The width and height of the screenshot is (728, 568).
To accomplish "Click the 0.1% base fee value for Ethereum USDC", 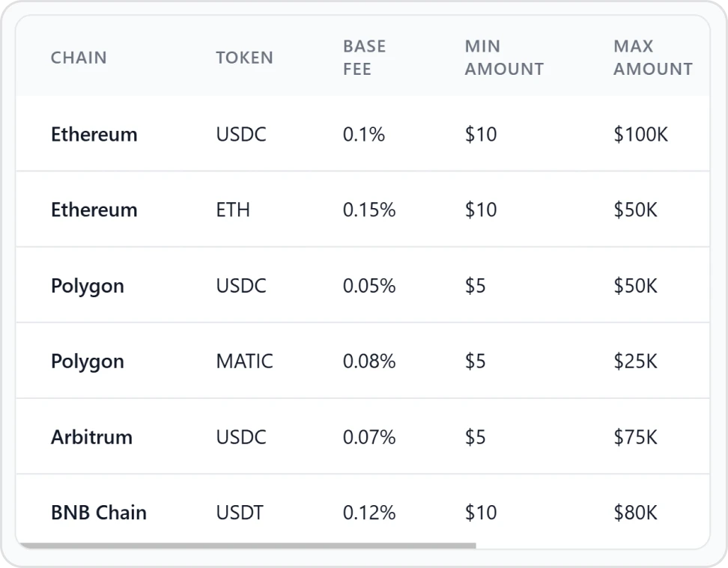I will point(364,134).
